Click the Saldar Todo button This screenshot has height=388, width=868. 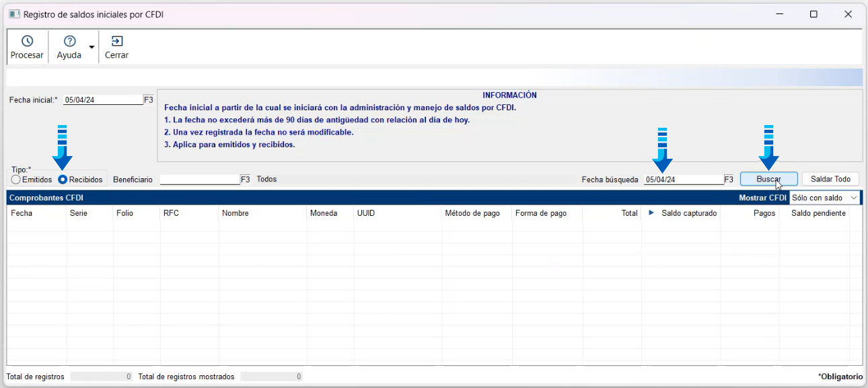(x=830, y=180)
